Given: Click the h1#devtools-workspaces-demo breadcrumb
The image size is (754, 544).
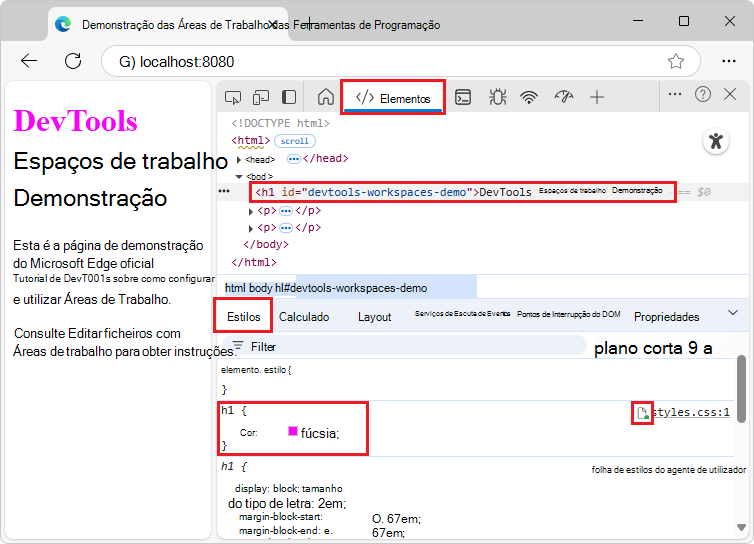Looking at the screenshot, I should [351, 288].
